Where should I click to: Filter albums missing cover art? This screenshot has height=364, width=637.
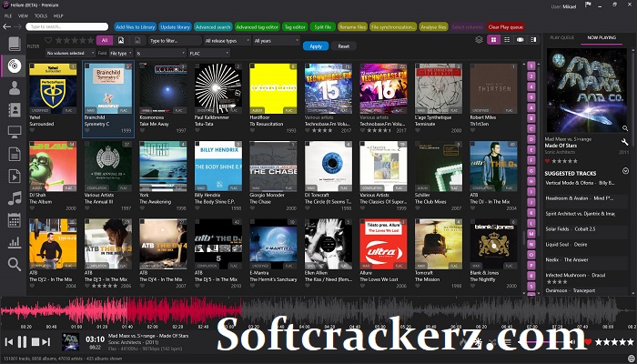[137, 40]
